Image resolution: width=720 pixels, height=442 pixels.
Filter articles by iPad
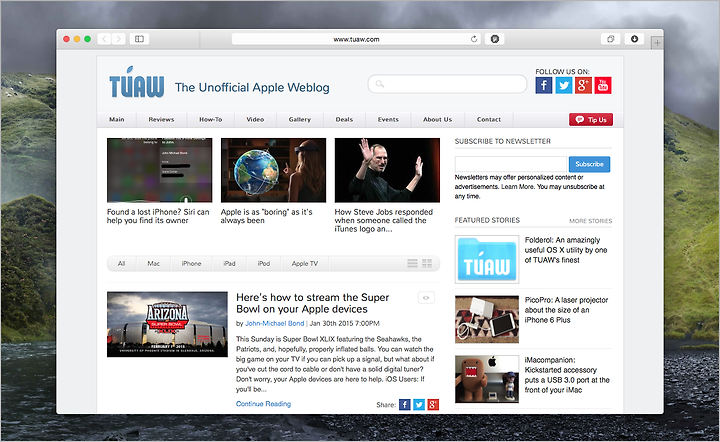click(x=230, y=263)
